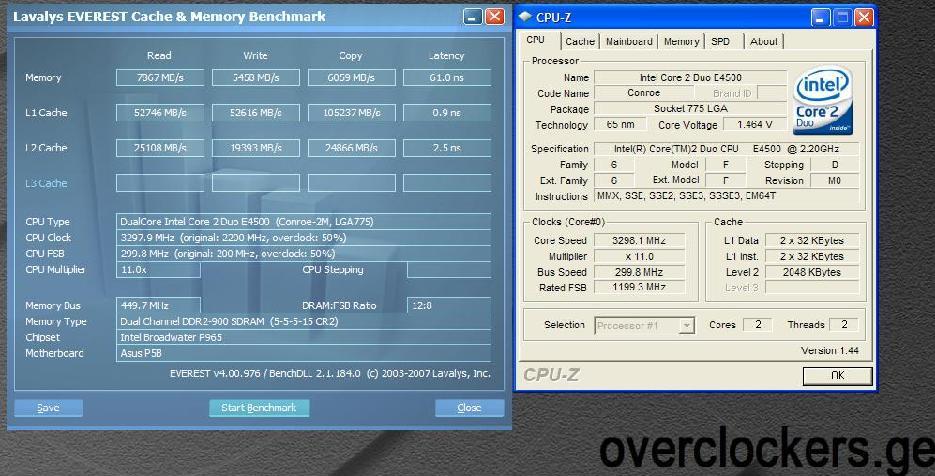Click the Chipset Intel Broadwater P965 field
This screenshot has width=935, height=476.
pos(304,338)
